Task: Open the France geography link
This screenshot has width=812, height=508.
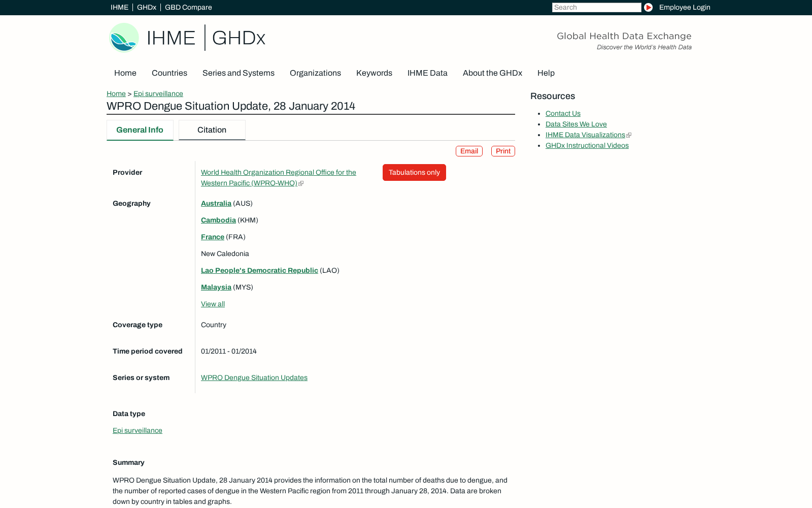Action: [x=213, y=237]
